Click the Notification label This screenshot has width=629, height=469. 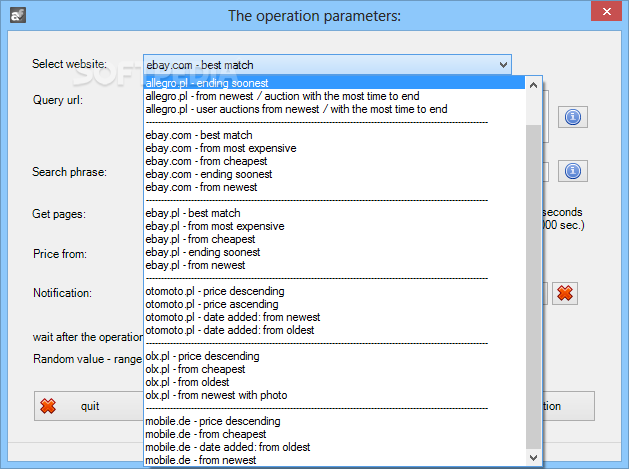62,293
